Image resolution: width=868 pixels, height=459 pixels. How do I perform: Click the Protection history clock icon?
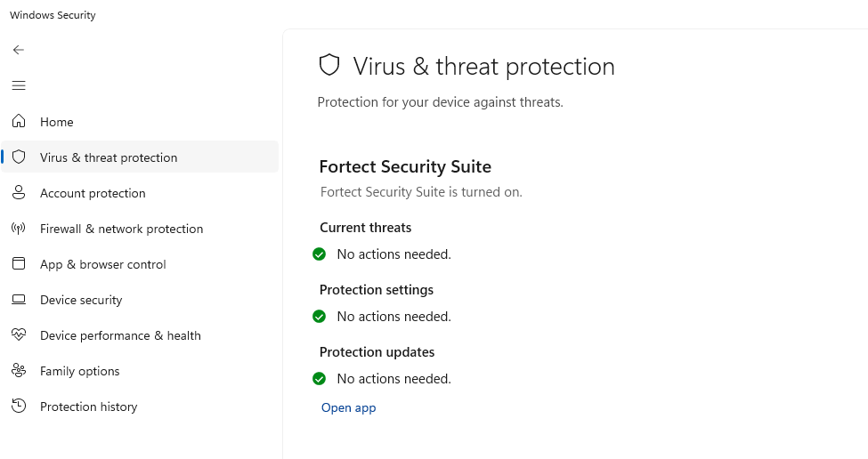(x=19, y=406)
